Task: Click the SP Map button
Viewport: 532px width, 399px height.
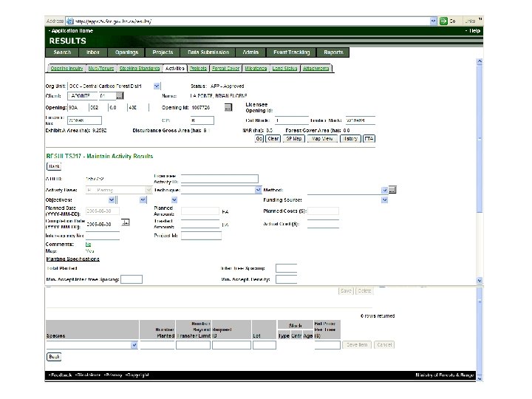Action: tap(296, 138)
